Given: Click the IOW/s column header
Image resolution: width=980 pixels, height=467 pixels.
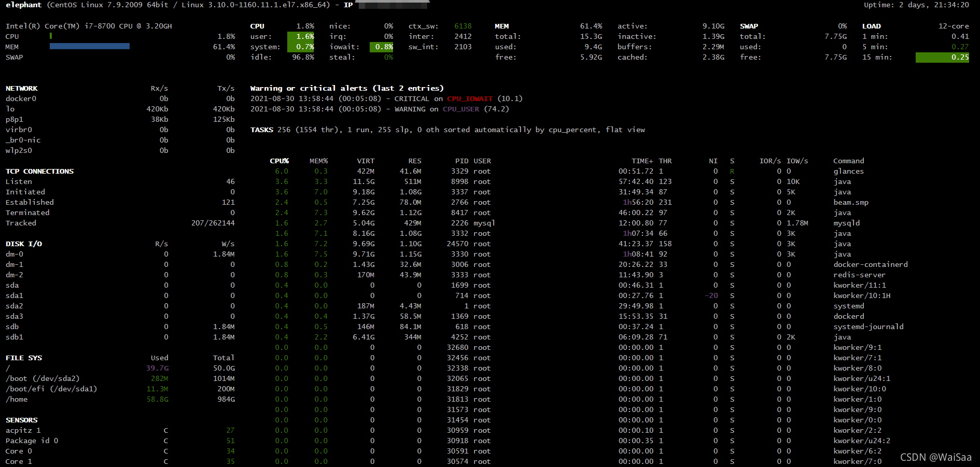Looking at the screenshot, I should (797, 161).
